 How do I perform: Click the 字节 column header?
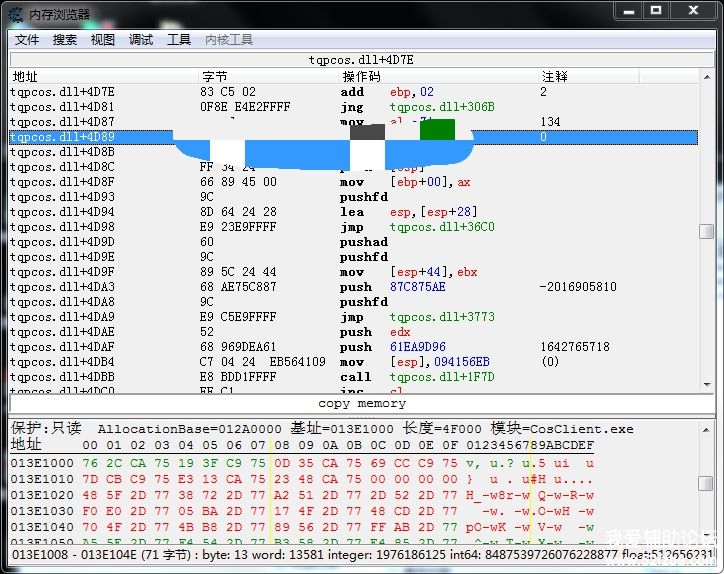click(x=269, y=76)
